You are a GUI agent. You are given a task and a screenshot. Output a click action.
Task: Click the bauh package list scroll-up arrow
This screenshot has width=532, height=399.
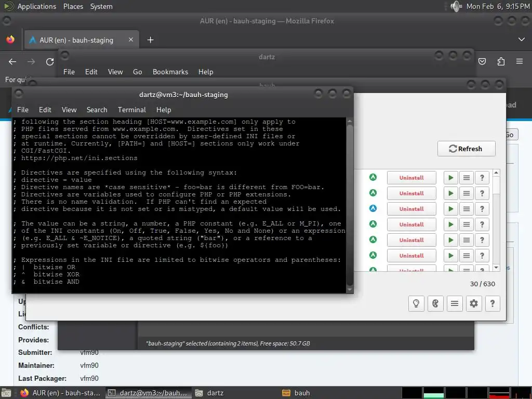click(x=496, y=173)
